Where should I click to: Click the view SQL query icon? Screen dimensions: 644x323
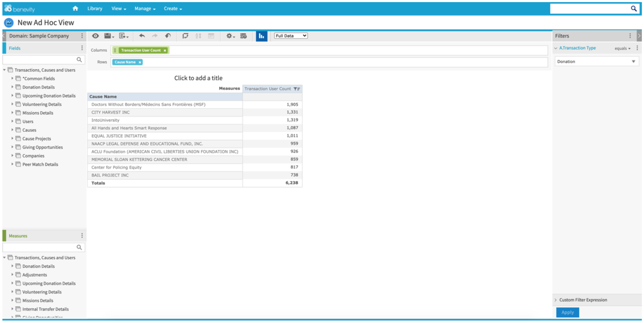(x=243, y=36)
